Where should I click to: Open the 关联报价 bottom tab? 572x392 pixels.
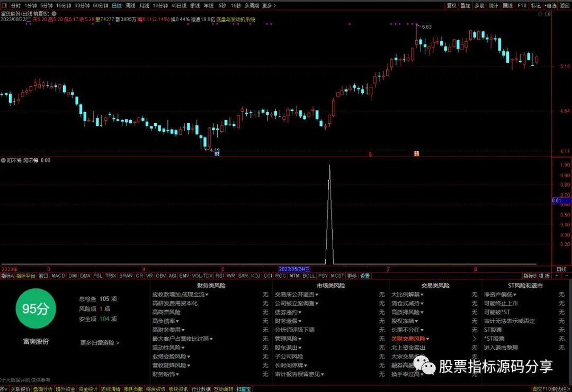pos(20,389)
